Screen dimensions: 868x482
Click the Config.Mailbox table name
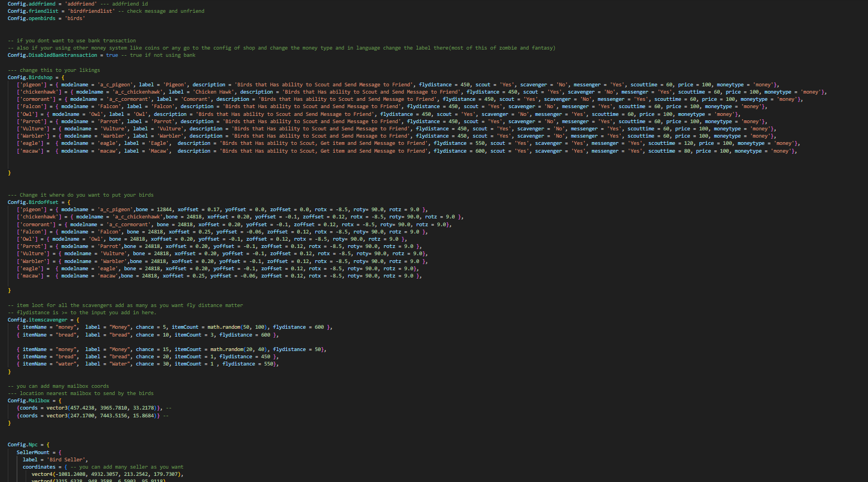[28, 401]
